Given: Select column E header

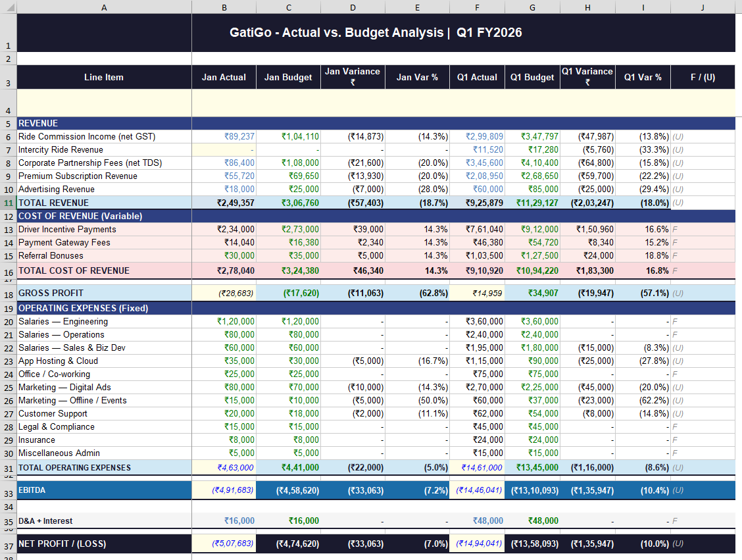Looking at the screenshot, I should click(x=417, y=7).
